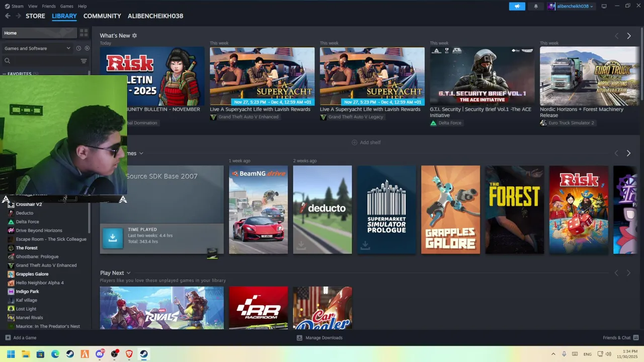Open the ALIBENCHEIKH038 profile tab
644x362 pixels.
pyautogui.click(x=155, y=16)
